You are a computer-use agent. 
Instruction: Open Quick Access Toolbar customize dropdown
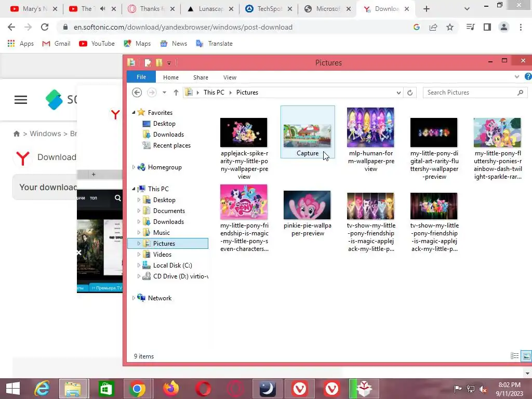(169, 63)
